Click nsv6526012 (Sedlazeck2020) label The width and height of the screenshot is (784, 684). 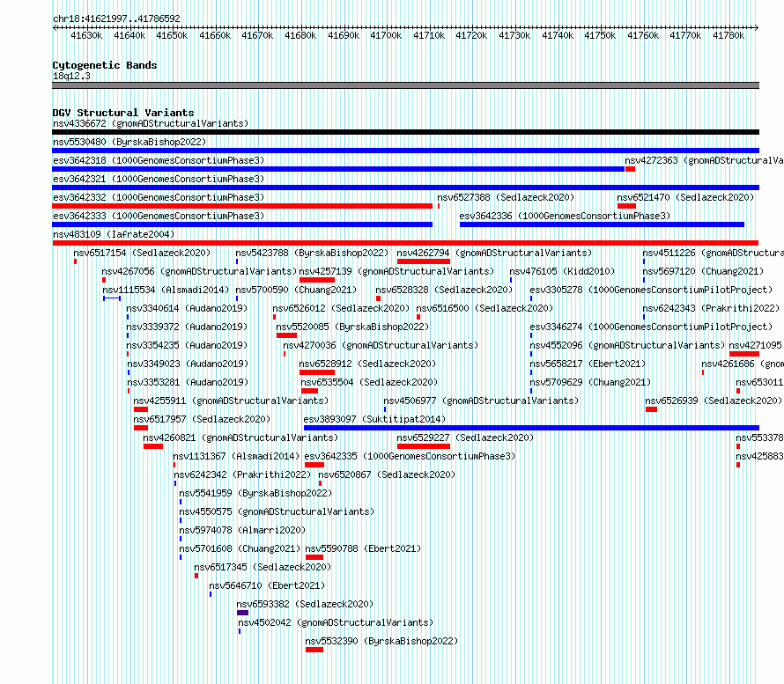[x=341, y=308]
